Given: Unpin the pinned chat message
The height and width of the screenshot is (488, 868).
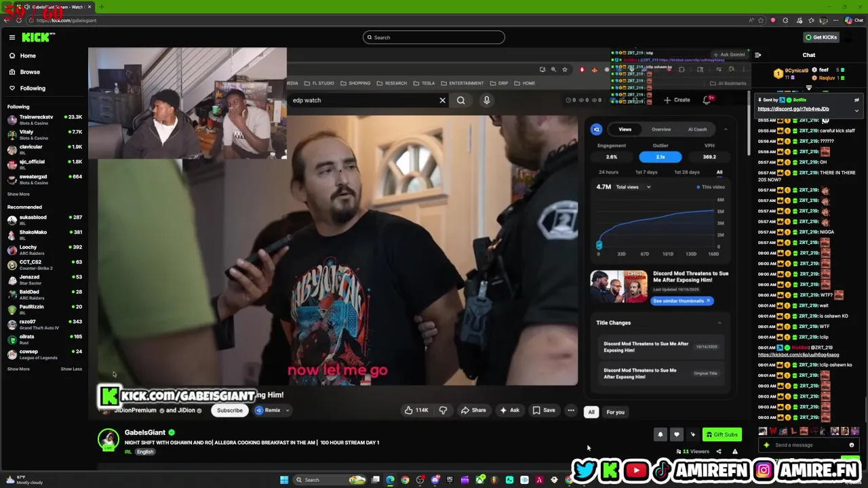Looking at the screenshot, I should pos(856,100).
